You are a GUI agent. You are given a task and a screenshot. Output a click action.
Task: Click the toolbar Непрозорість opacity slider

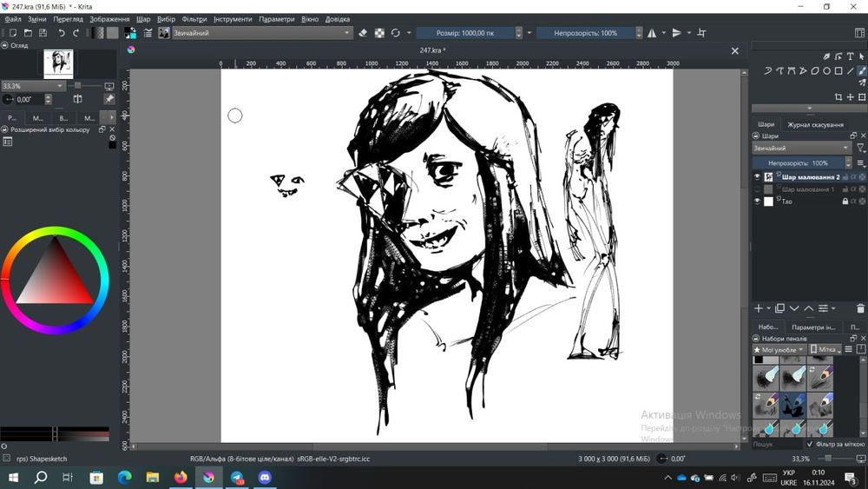585,33
